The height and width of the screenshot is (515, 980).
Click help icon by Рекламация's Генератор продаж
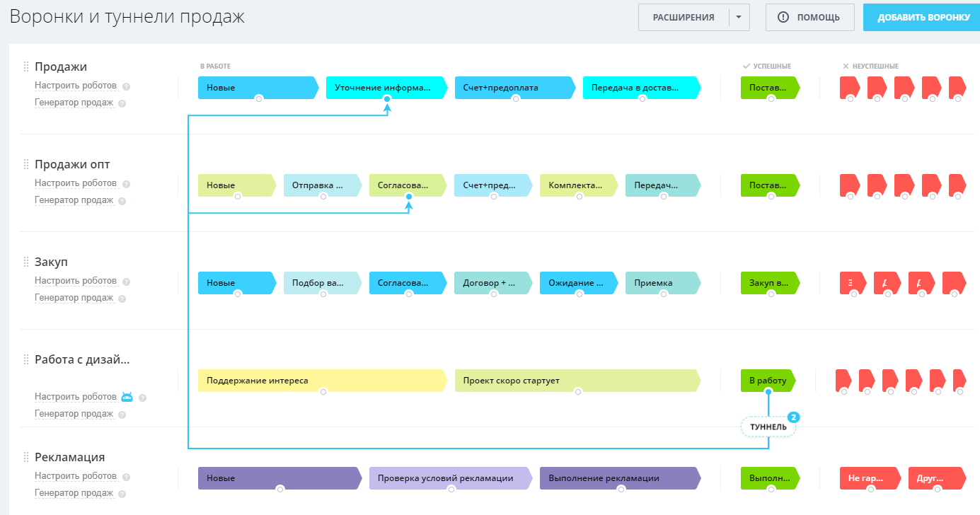pyautogui.click(x=122, y=494)
